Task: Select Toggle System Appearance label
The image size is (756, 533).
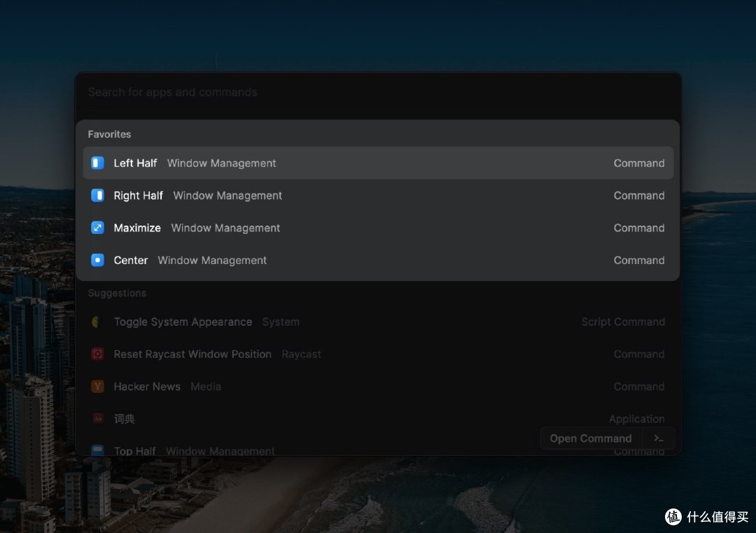Action: (183, 321)
